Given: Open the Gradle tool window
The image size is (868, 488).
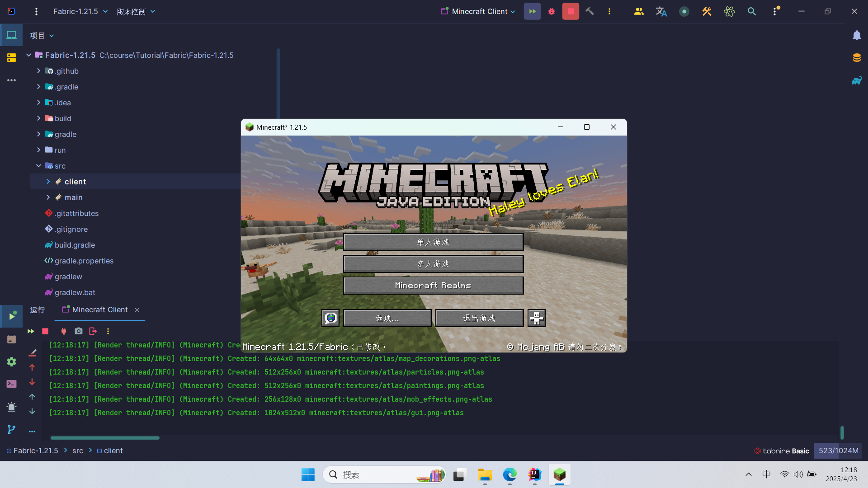Looking at the screenshot, I should 857,81.
